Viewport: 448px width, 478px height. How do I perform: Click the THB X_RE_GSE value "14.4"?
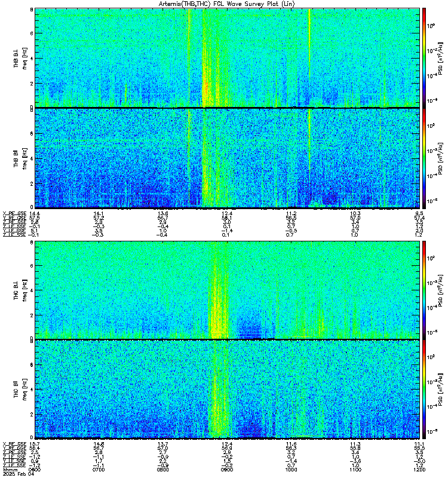point(35,213)
